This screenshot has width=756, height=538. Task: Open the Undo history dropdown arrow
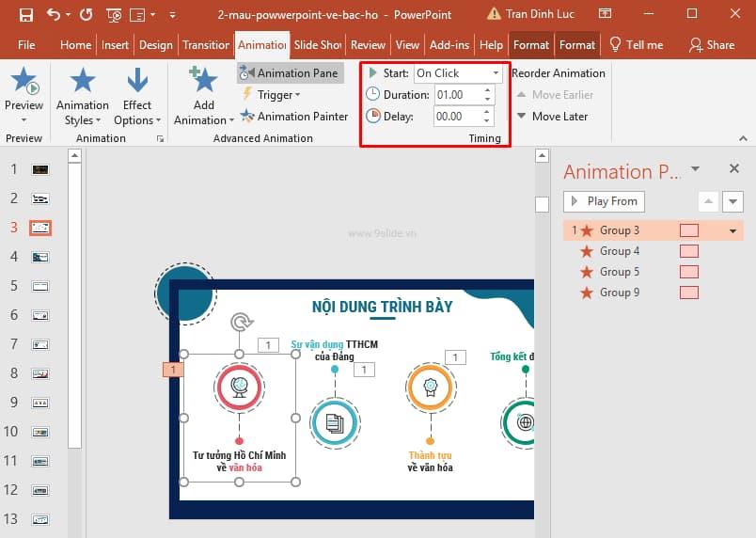tap(68, 15)
